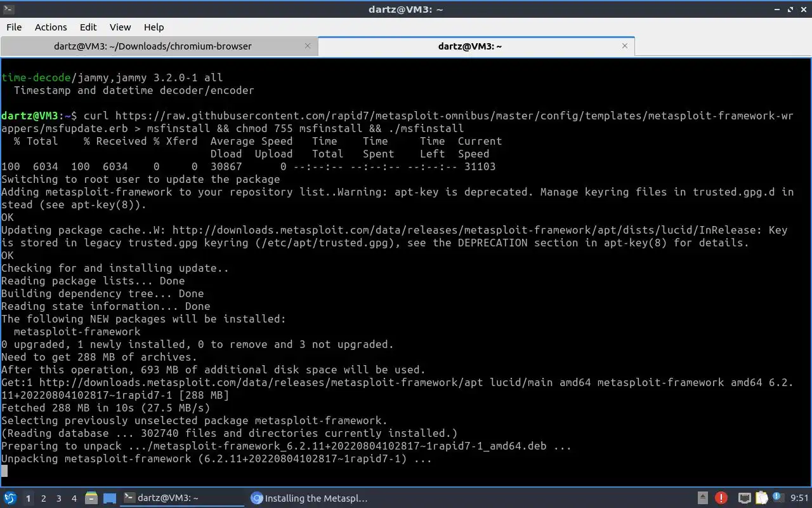Open the Help menu
The height and width of the screenshot is (508, 812).
coord(154,27)
